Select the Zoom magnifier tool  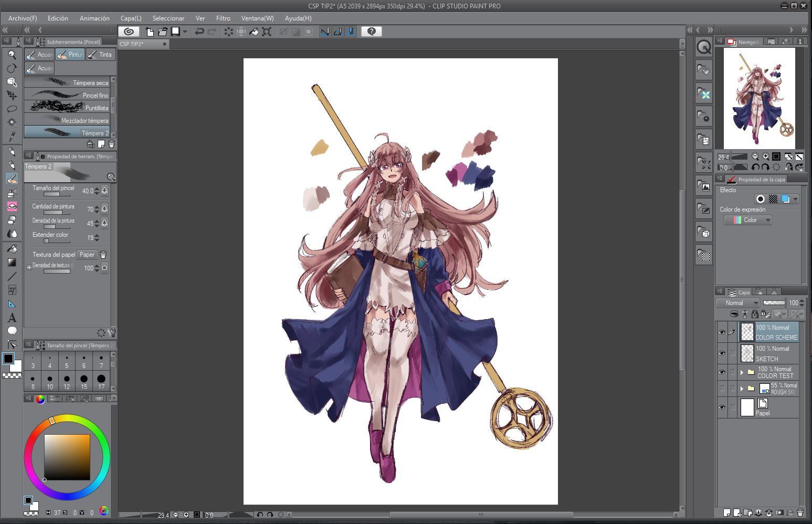pos(12,55)
